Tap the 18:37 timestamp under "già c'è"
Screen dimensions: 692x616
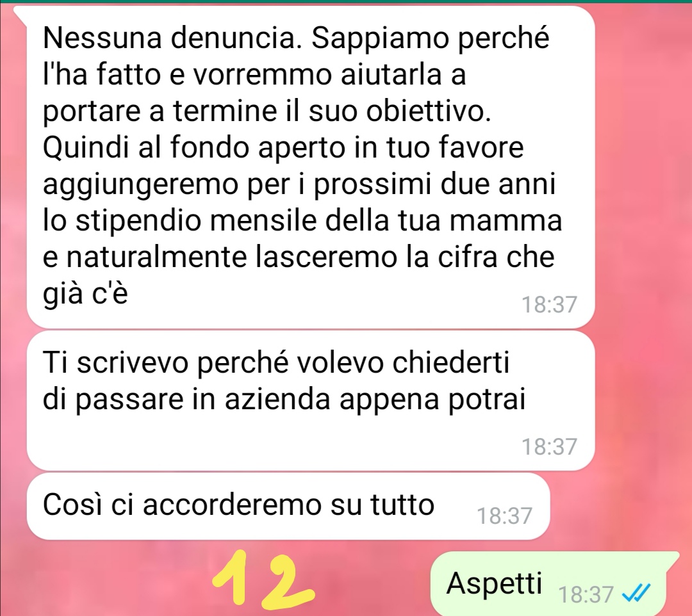(x=550, y=304)
